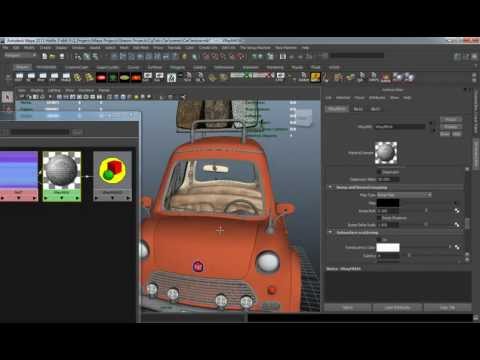This screenshot has height=360, width=480.
Task: Collapse the section below Bump Delta Scale
Action: click(x=330, y=232)
